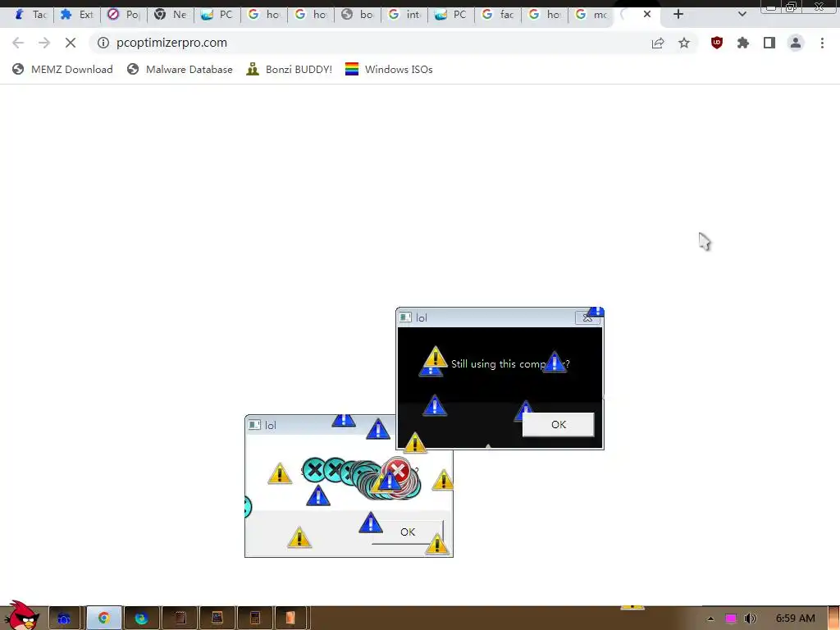The width and height of the screenshot is (840, 630).
Task: Open the Malware Database bookmark
Action: click(180, 69)
